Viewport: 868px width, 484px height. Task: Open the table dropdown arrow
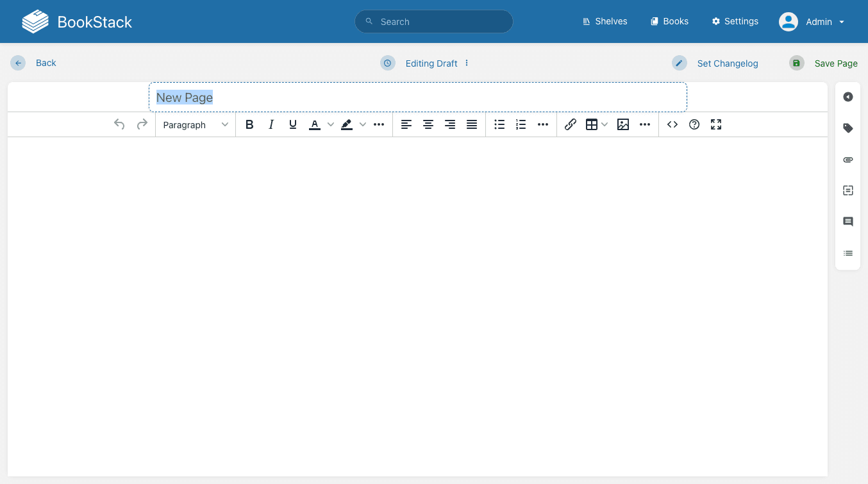tap(605, 124)
